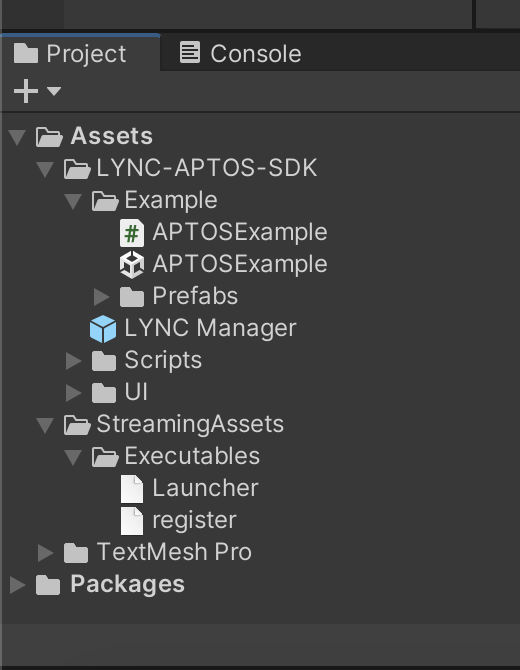Select the APTOSExample C# script icon
Viewport: 520px width, 670px height.
132,233
